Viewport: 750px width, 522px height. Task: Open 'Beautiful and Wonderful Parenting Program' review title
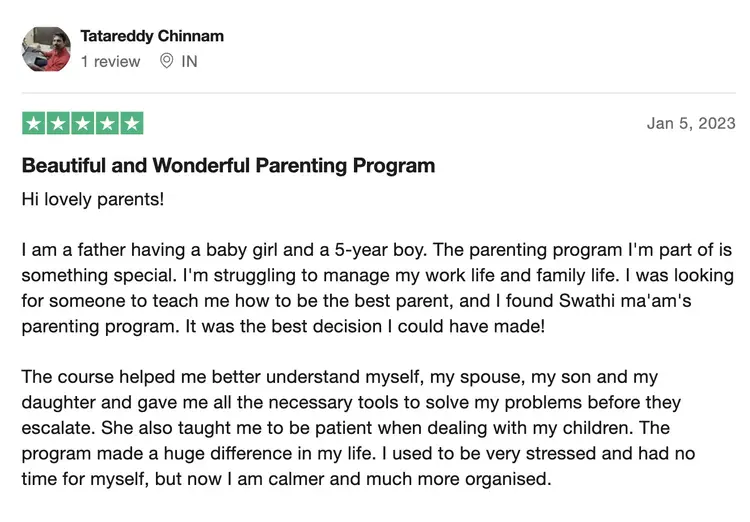pyautogui.click(x=228, y=165)
